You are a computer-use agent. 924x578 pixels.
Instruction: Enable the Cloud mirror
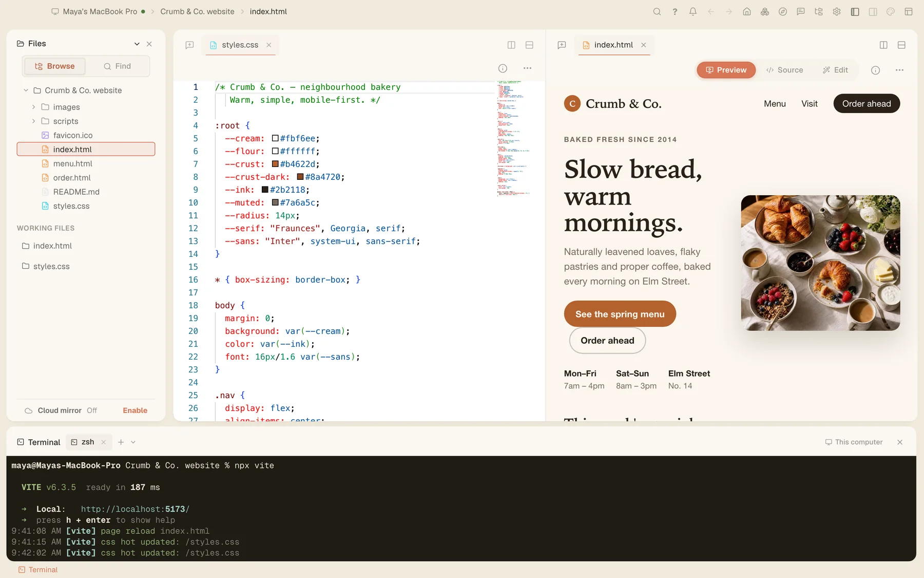135,410
